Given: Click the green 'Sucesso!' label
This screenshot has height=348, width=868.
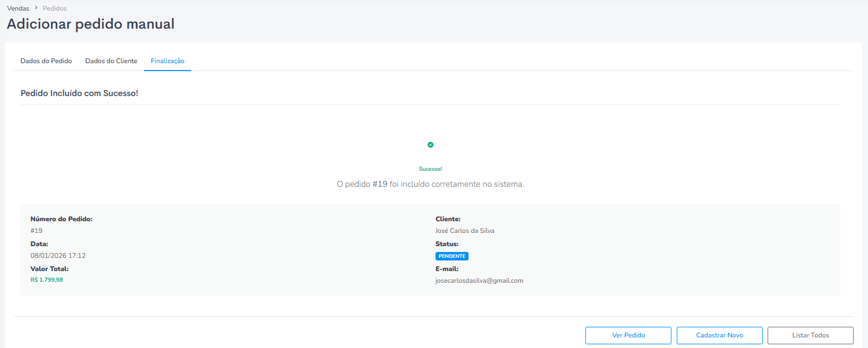Looking at the screenshot, I should [x=430, y=169].
